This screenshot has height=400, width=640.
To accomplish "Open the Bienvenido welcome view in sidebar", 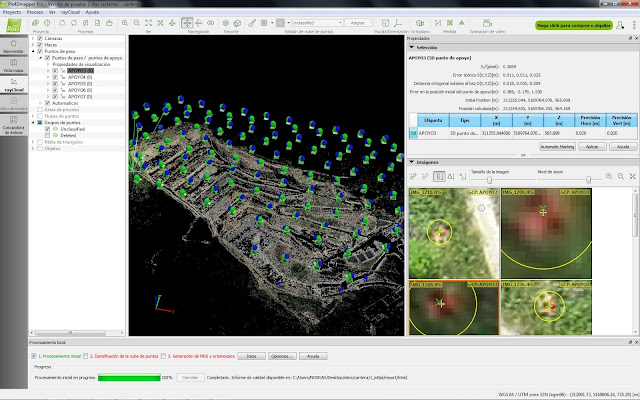I will [x=14, y=46].
